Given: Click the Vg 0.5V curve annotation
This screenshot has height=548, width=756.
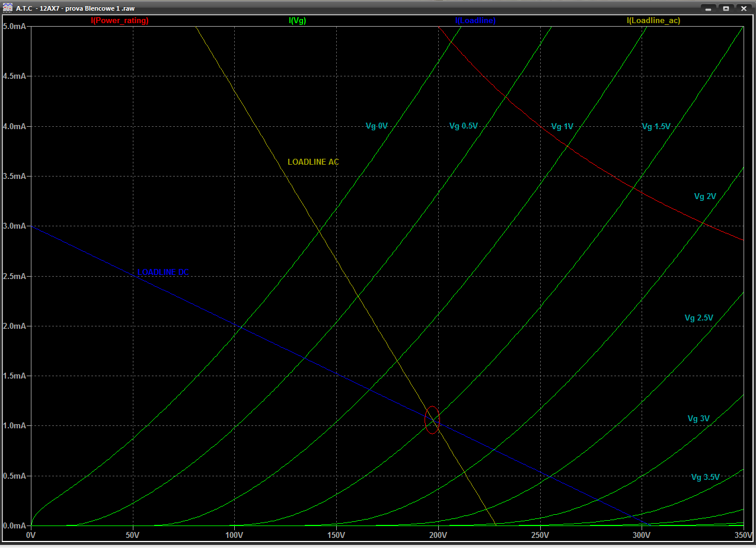Looking at the screenshot, I should tap(463, 126).
